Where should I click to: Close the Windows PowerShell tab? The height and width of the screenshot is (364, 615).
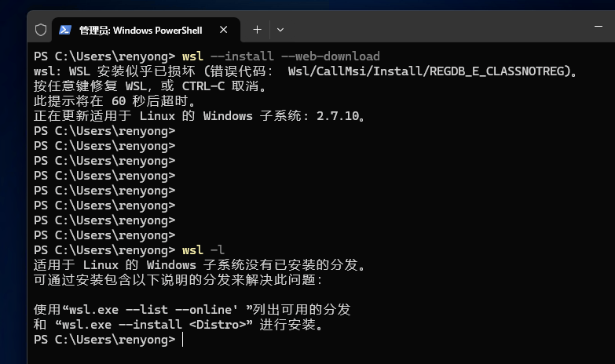[x=224, y=30]
